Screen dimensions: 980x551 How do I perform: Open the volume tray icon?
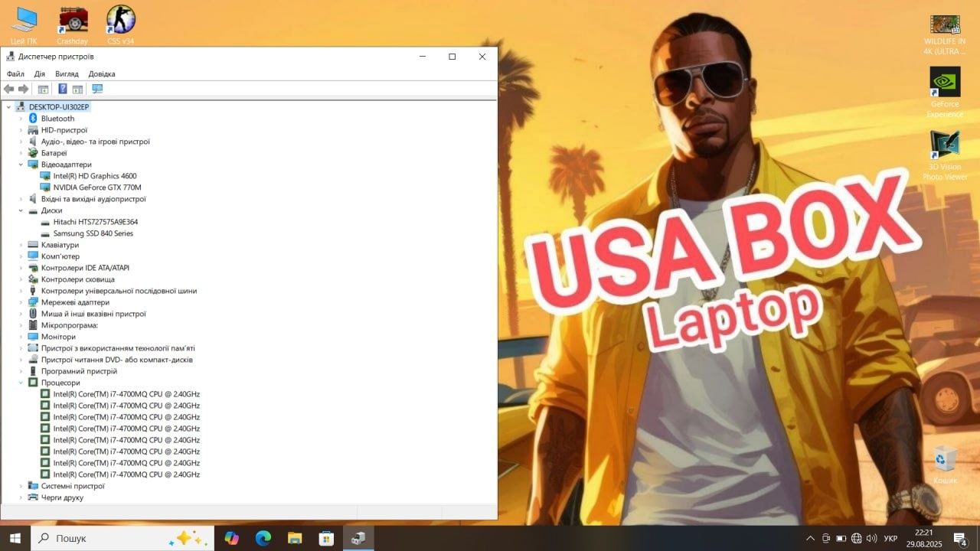pos(871,538)
